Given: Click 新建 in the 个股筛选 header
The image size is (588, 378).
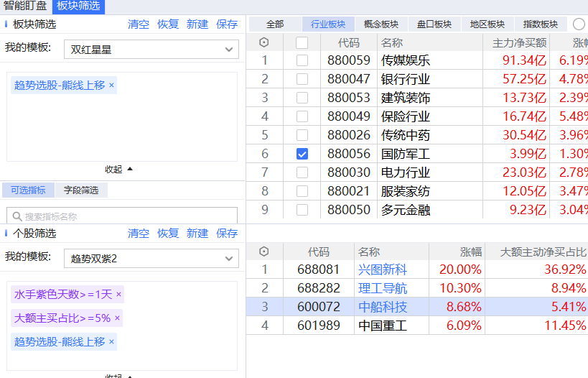Looking at the screenshot, I should pyautogui.click(x=197, y=234).
